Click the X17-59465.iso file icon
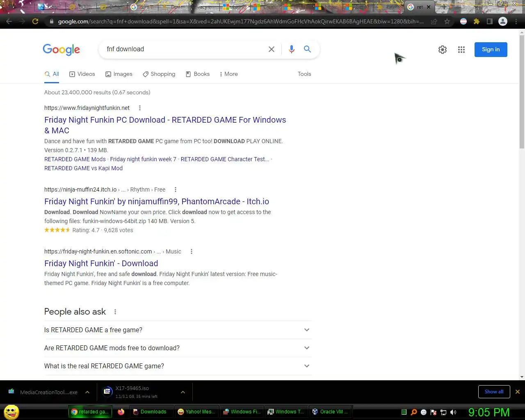 [107, 392]
